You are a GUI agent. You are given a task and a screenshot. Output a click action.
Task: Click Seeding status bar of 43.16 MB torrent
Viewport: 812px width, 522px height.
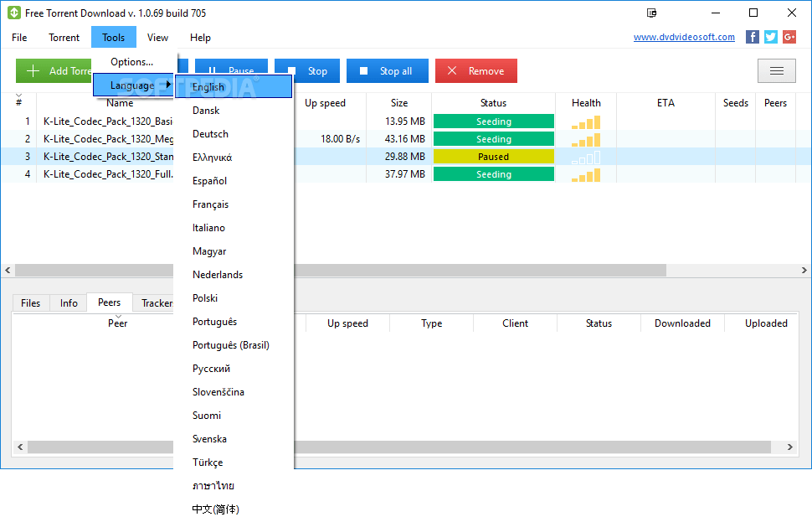click(x=494, y=139)
